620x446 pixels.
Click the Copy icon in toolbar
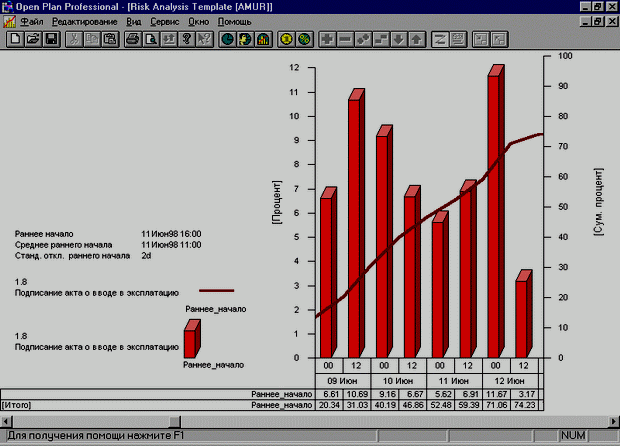(x=92, y=39)
